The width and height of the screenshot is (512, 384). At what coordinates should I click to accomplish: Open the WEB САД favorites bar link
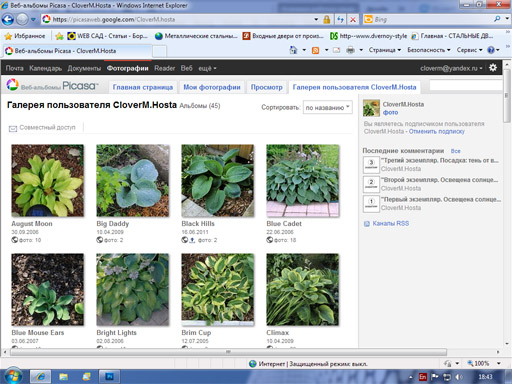(107, 36)
